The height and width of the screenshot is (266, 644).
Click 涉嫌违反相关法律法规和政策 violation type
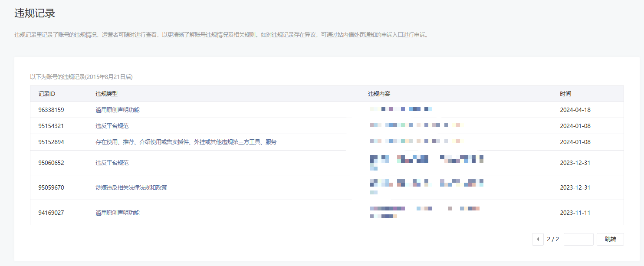131,187
